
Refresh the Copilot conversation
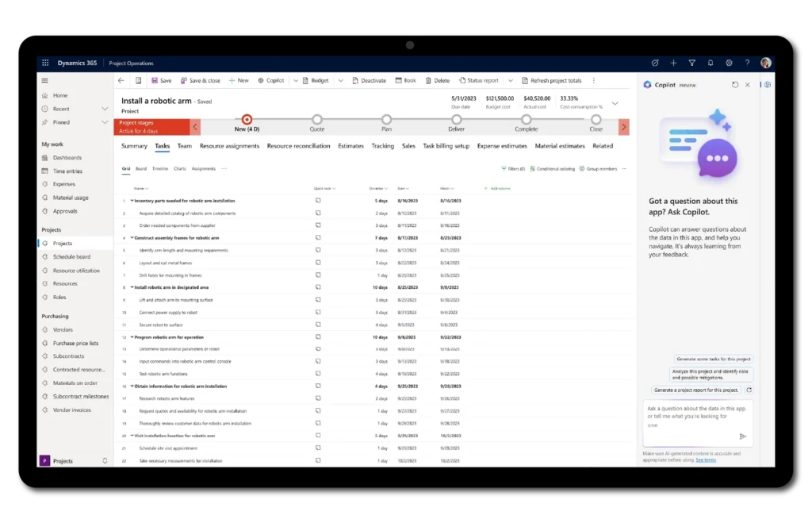click(x=735, y=84)
